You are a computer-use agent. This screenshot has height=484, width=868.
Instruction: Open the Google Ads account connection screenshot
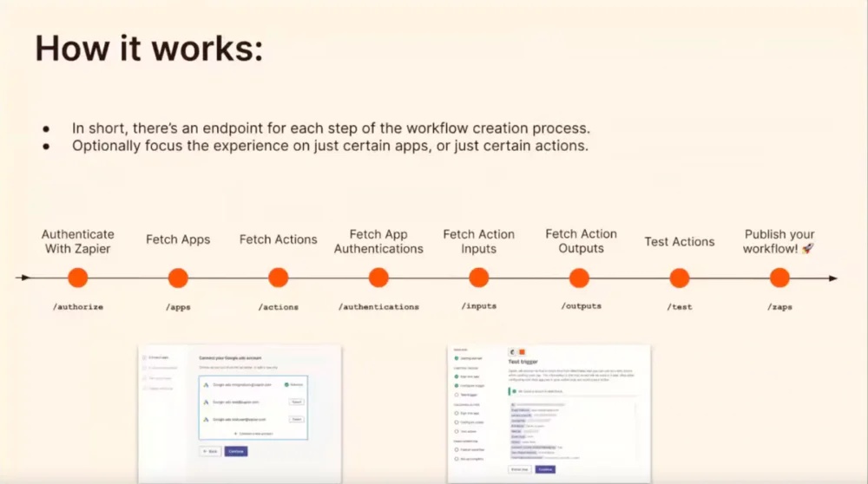pyautogui.click(x=240, y=415)
